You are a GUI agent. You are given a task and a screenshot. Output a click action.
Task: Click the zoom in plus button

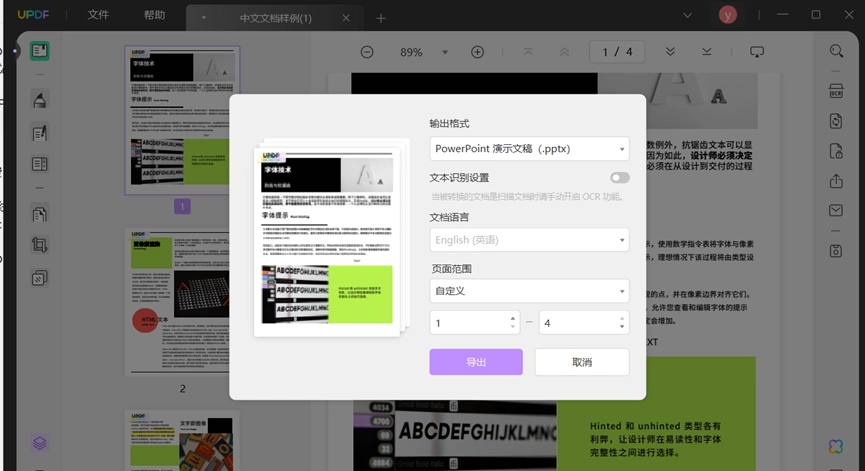477,52
